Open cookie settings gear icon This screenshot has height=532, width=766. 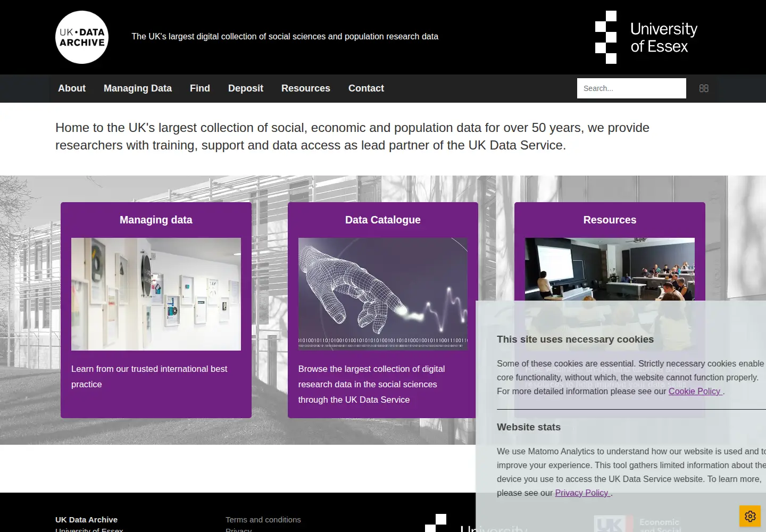(x=750, y=516)
